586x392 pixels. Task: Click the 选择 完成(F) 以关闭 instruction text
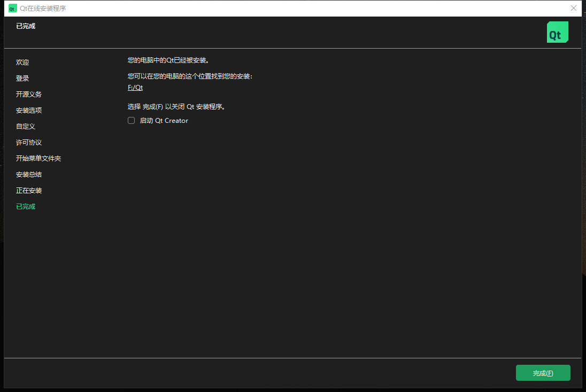tap(176, 107)
